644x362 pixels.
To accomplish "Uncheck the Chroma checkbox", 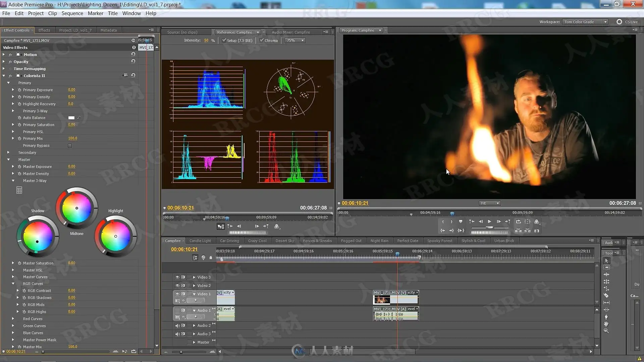I will pos(262,41).
